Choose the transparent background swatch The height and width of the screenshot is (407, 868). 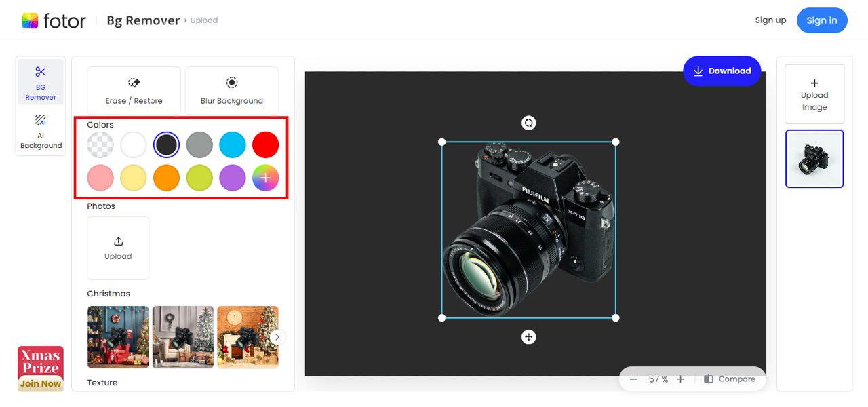[100, 144]
